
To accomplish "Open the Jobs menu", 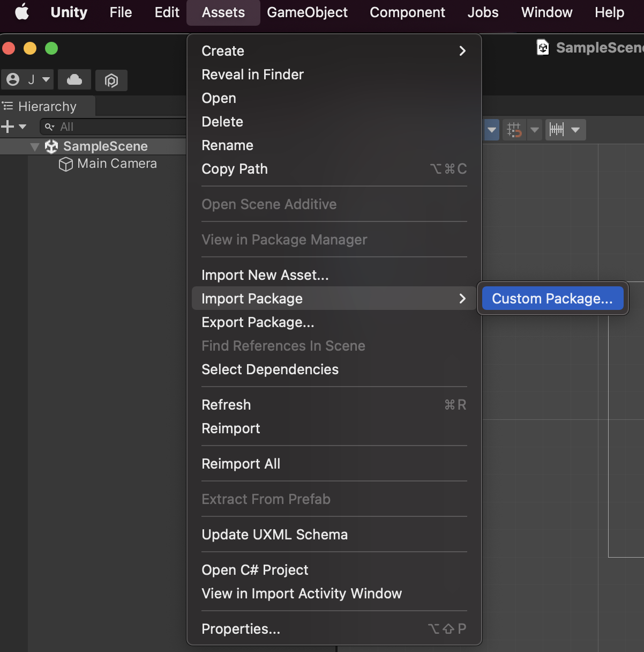I will click(483, 12).
